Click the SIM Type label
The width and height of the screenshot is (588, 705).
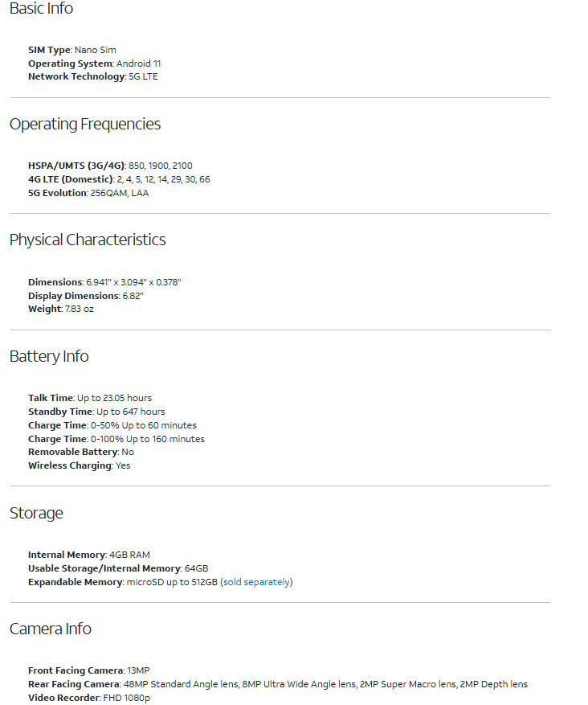[x=50, y=50]
